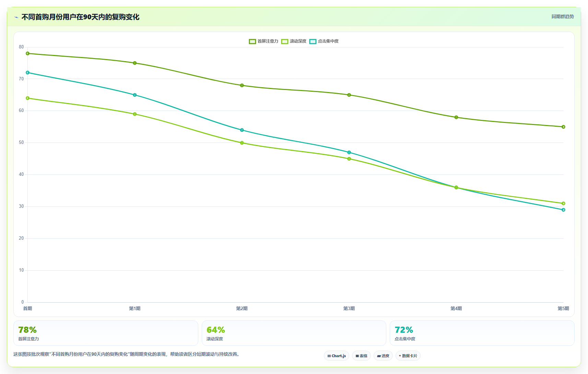Click the 点击集中度 data point at 首期
The height and width of the screenshot is (374, 588).
point(28,73)
